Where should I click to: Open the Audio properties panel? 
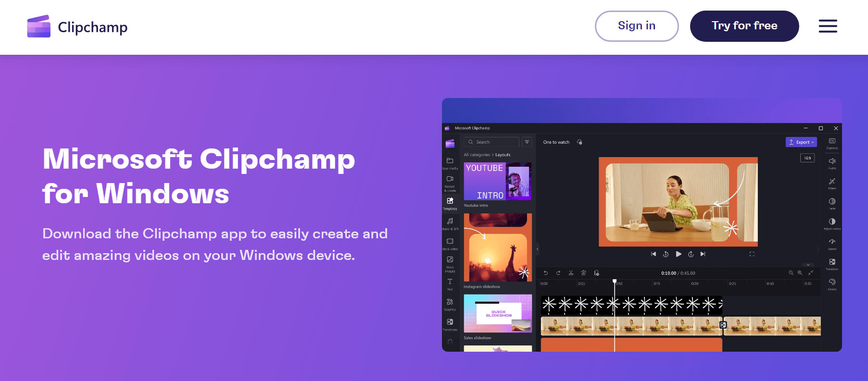point(832,163)
